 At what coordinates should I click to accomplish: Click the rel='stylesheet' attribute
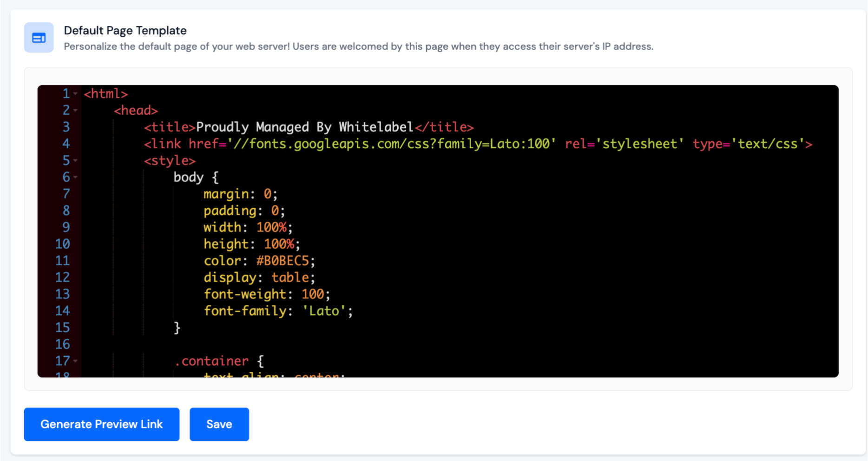(x=623, y=144)
